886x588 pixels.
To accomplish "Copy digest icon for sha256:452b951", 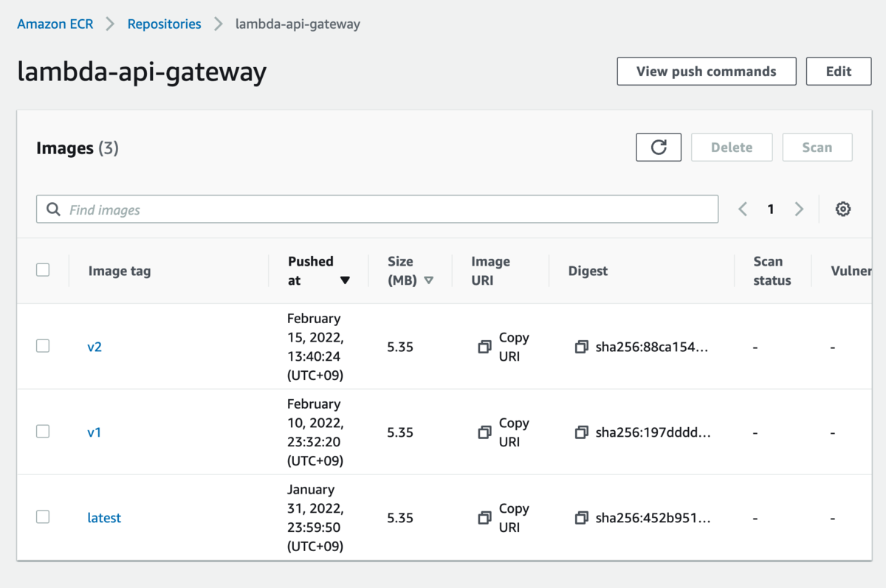I will [x=582, y=518].
